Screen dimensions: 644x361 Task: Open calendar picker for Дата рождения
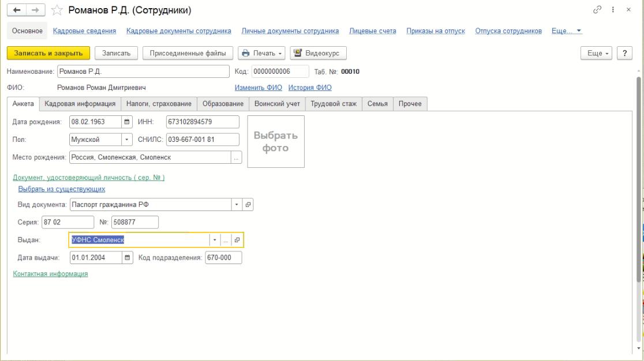(127, 122)
